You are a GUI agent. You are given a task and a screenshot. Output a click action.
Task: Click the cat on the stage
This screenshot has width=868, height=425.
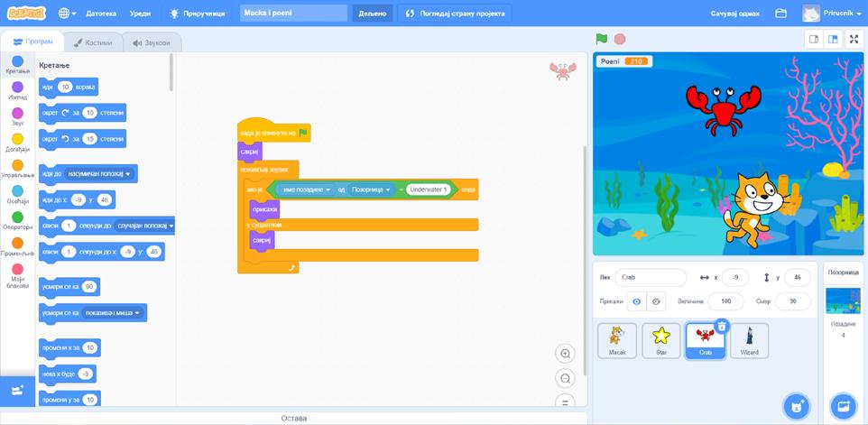click(x=754, y=210)
